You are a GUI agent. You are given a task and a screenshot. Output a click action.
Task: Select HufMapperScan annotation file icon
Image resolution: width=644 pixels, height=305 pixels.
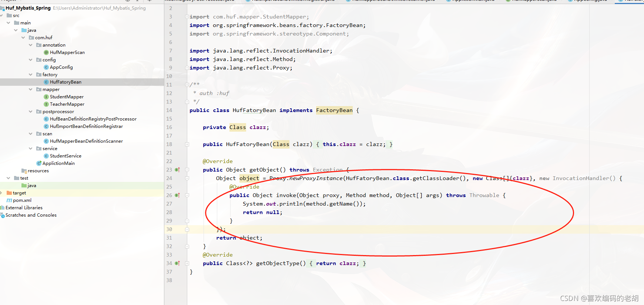(46, 52)
